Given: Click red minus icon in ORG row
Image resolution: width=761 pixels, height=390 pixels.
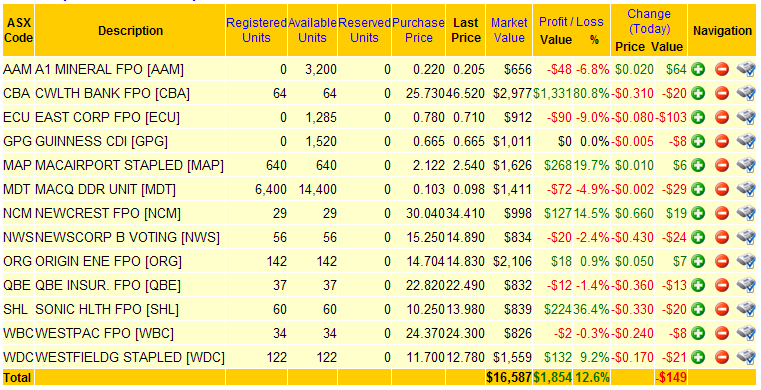Looking at the screenshot, I should [722, 261].
